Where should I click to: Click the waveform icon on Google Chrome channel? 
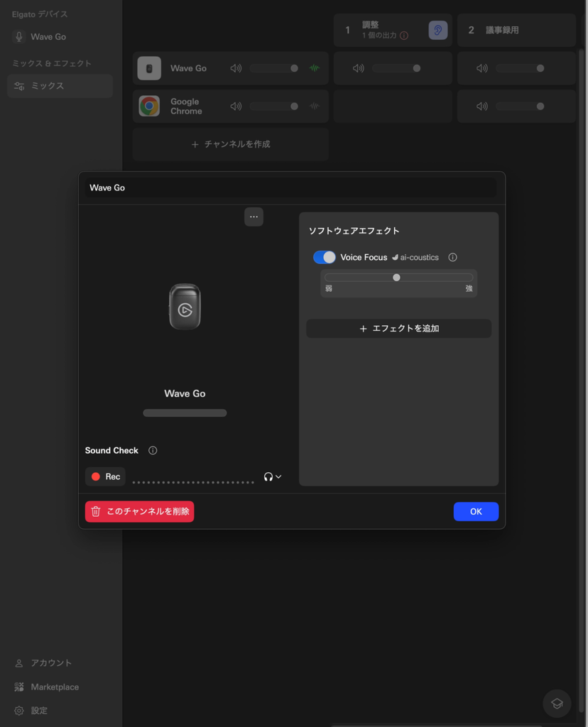315,106
